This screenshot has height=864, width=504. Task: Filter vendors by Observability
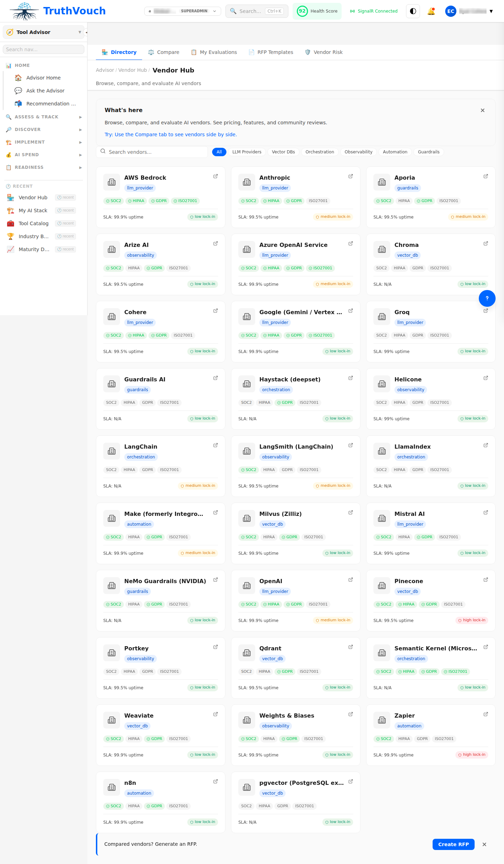point(358,152)
